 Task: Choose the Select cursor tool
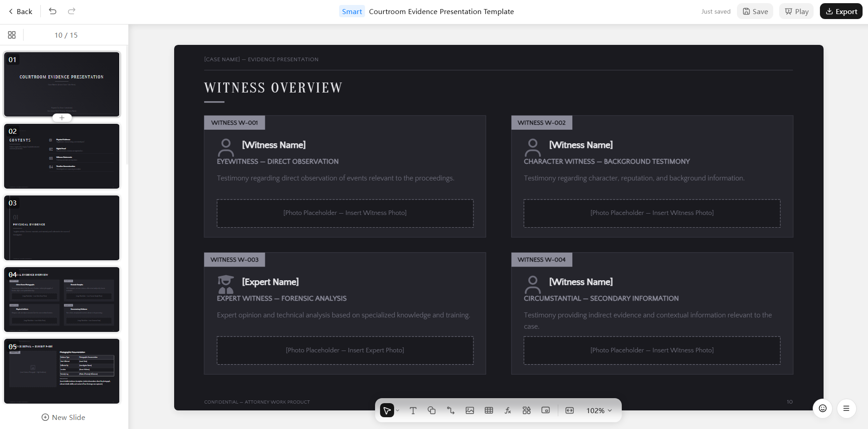coord(387,410)
